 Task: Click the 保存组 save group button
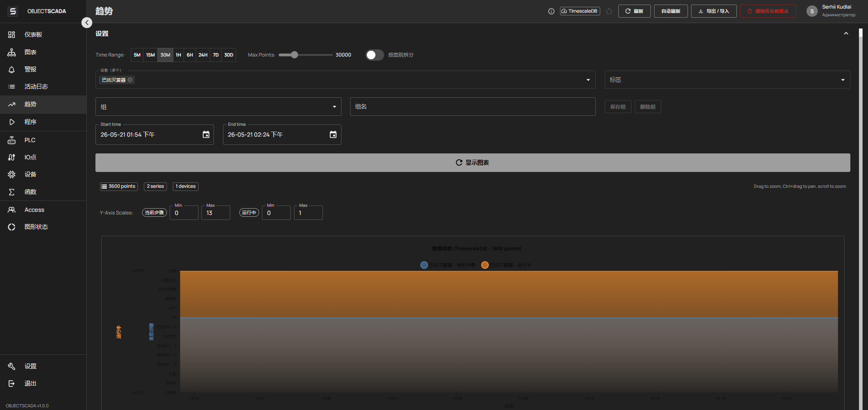click(618, 107)
